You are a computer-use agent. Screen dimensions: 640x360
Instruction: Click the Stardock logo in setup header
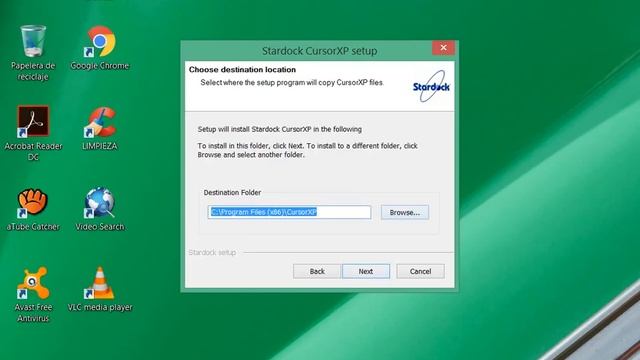point(431,86)
